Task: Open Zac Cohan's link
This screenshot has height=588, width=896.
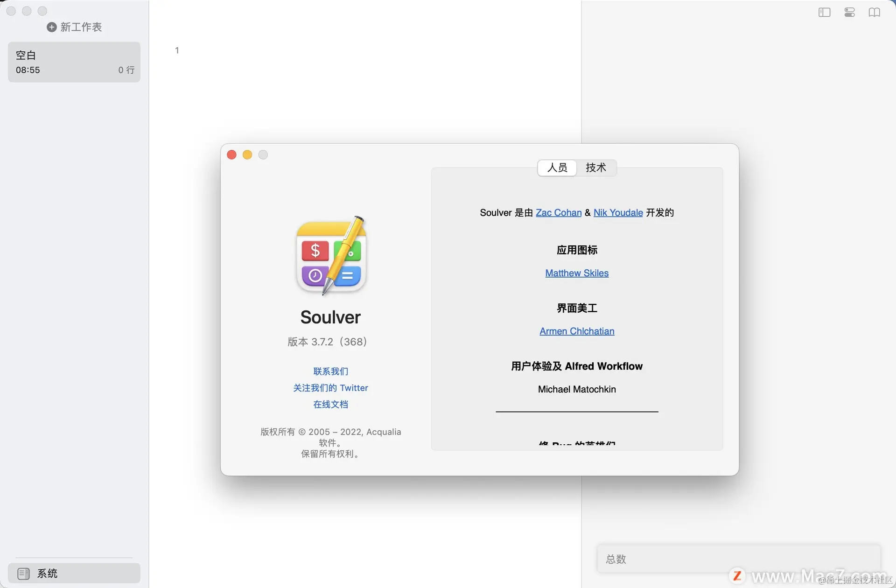Action: 558,213
